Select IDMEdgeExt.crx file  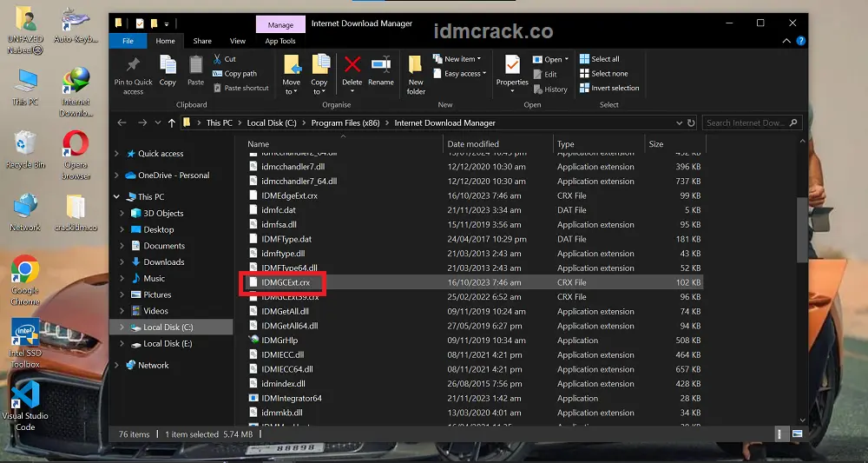pos(289,195)
